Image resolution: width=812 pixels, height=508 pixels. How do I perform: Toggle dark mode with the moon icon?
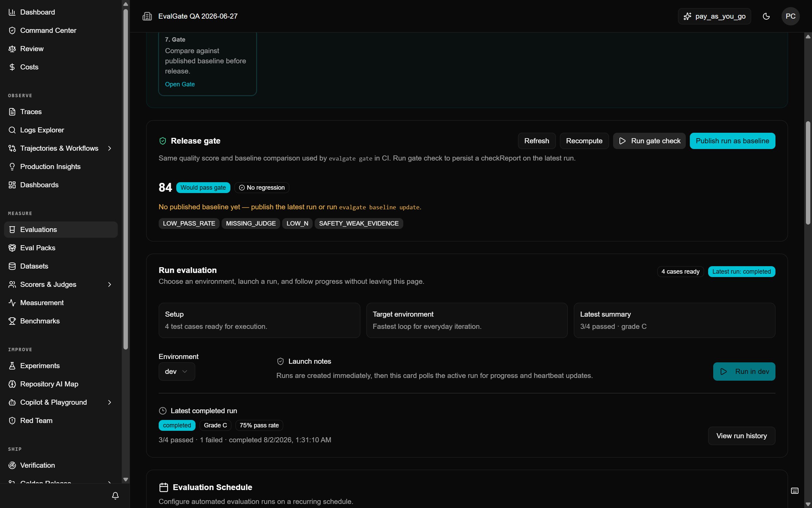click(x=766, y=16)
